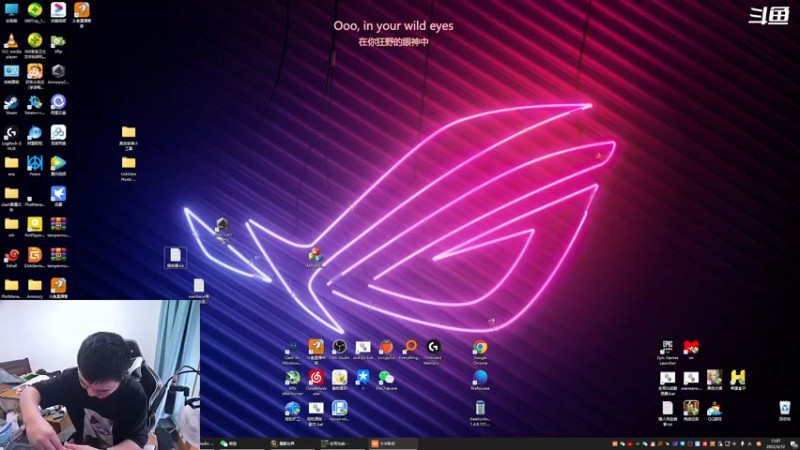Open the VLC media player desktop shortcut
The image size is (800, 450).
(11, 46)
